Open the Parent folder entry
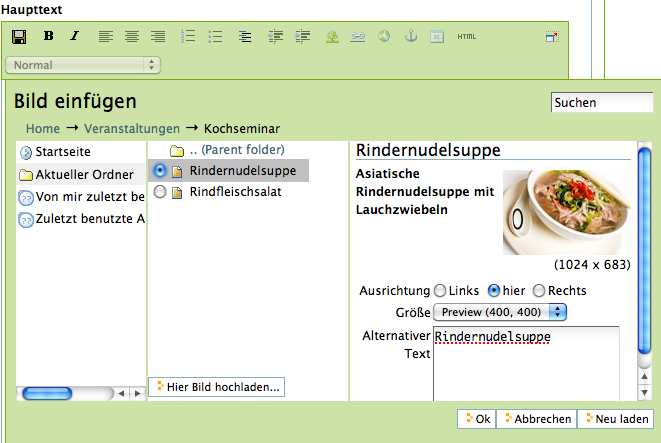The height and width of the screenshot is (443, 661). (x=237, y=150)
